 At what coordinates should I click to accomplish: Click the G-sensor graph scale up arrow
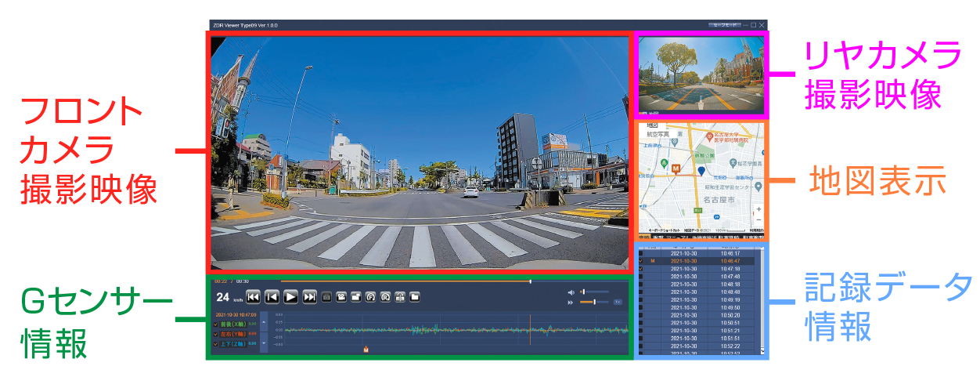[x=264, y=321]
